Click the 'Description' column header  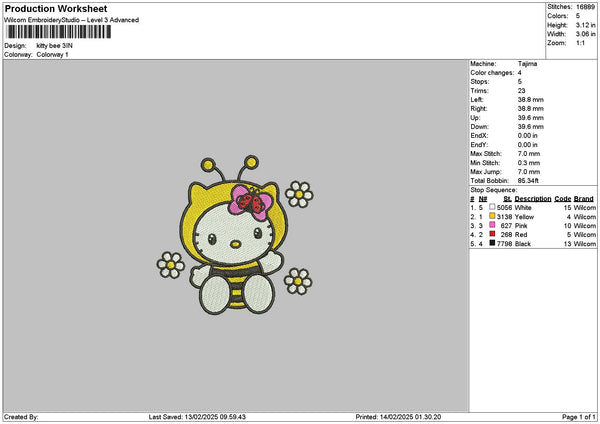pos(533,199)
